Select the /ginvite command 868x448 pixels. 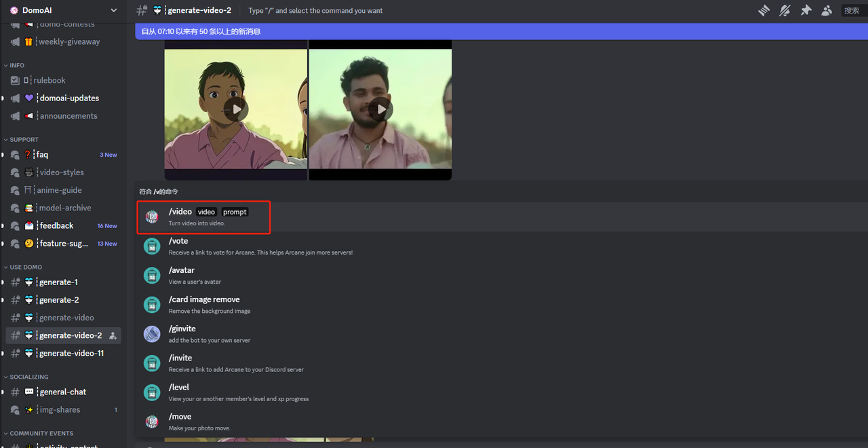(x=501, y=333)
